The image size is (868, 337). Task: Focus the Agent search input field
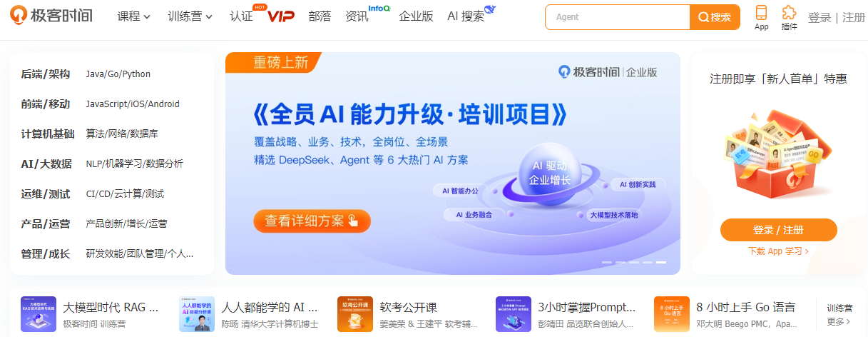pyautogui.click(x=618, y=17)
